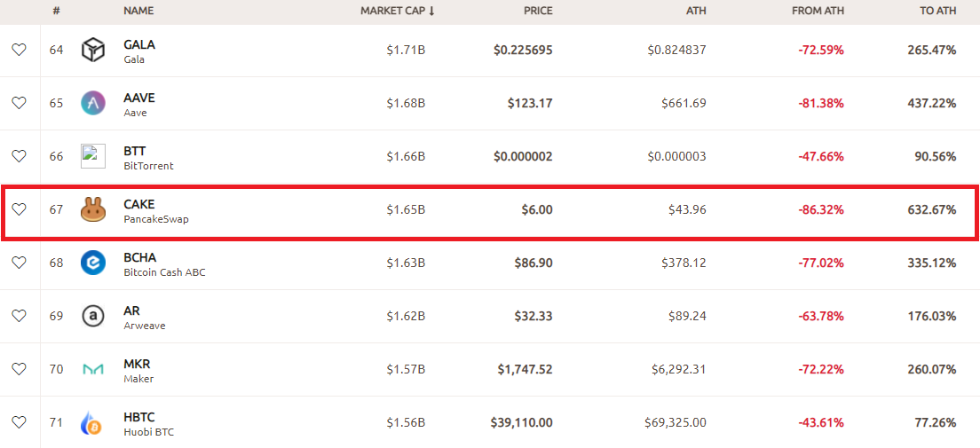Click BCHA ATH value $378.12

(684, 263)
